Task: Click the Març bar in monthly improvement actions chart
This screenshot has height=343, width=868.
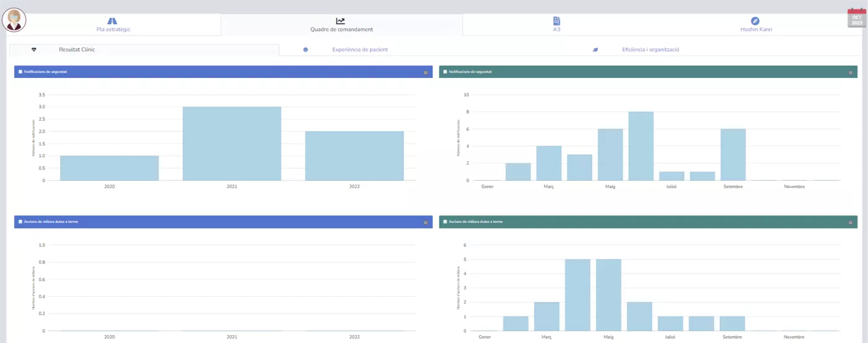Action: pyautogui.click(x=547, y=316)
